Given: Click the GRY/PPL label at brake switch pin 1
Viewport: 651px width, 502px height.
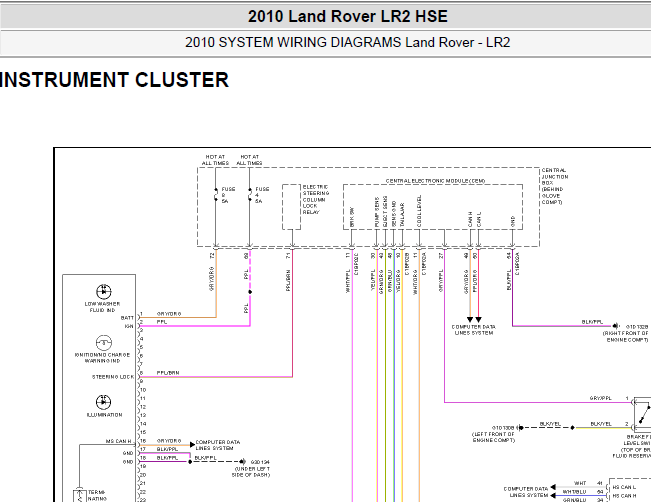Looking at the screenshot, I should (601, 398).
